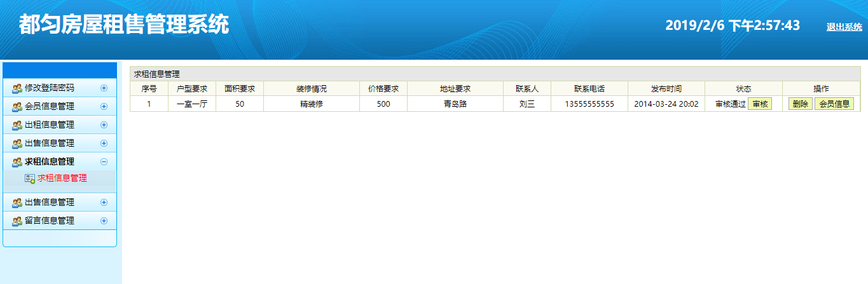The width and height of the screenshot is (868, 284).
Task: Open the red 求租信息管理 submenu link
Action: click(62, 179)
